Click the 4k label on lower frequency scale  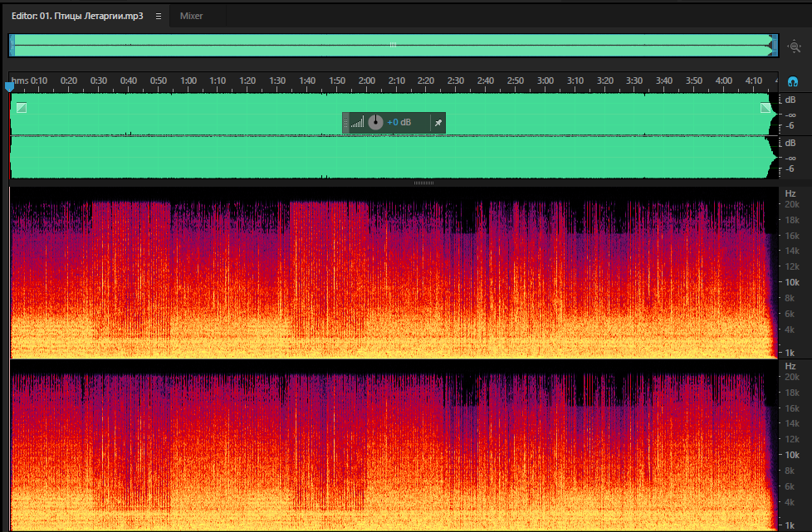[x=790, y=502]
